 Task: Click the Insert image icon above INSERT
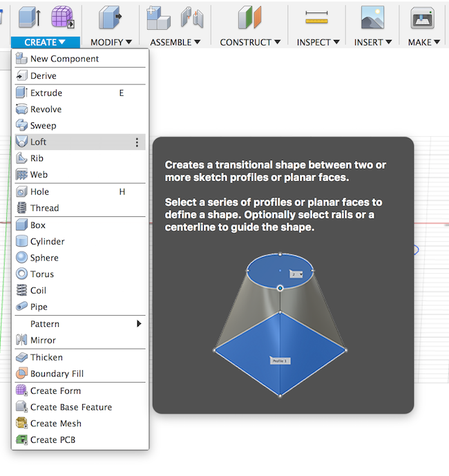(x=372, y=17)
